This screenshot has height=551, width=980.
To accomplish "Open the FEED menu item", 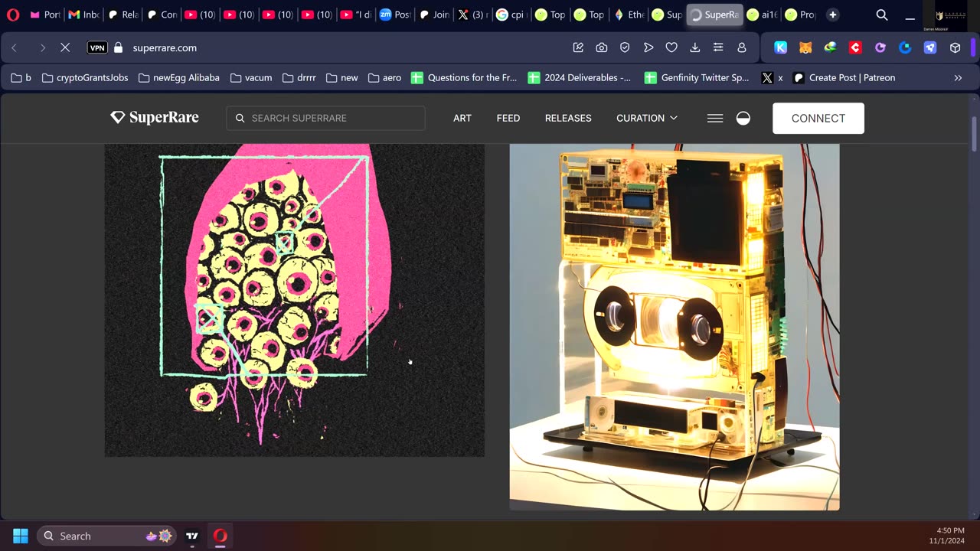I will (508, 118).
